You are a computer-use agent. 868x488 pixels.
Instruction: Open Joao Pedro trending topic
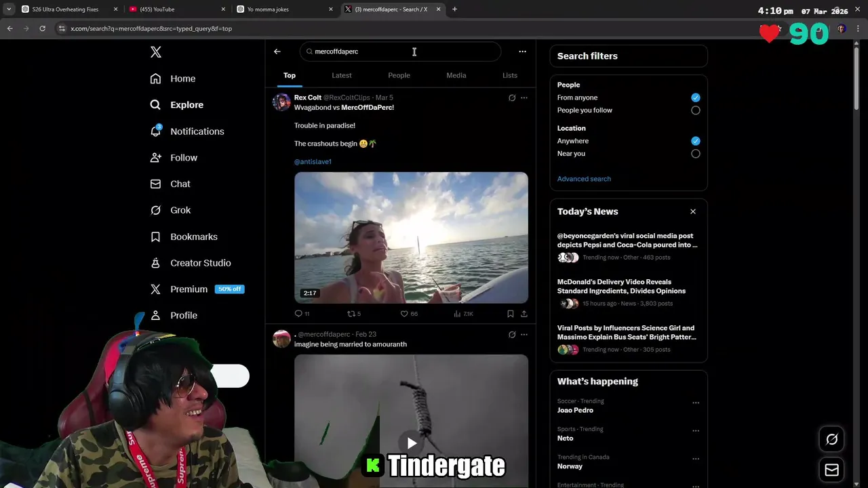coord(575,411)
